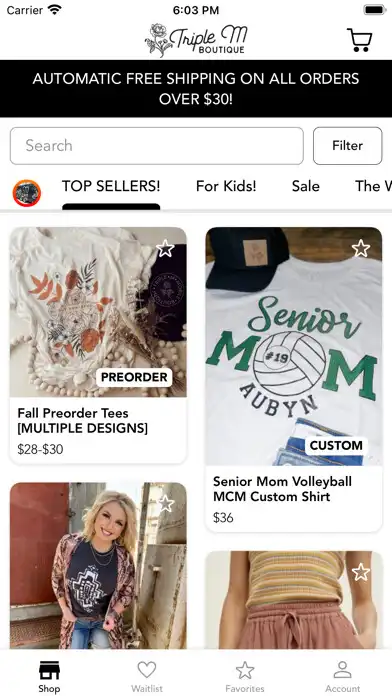Focus the Search field

[157, 146]
